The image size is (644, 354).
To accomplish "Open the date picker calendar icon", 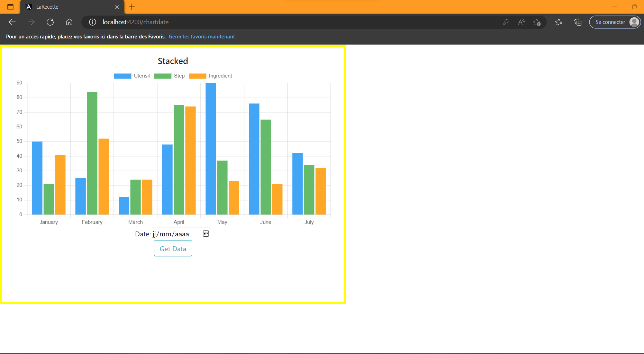I will [206, 234].
